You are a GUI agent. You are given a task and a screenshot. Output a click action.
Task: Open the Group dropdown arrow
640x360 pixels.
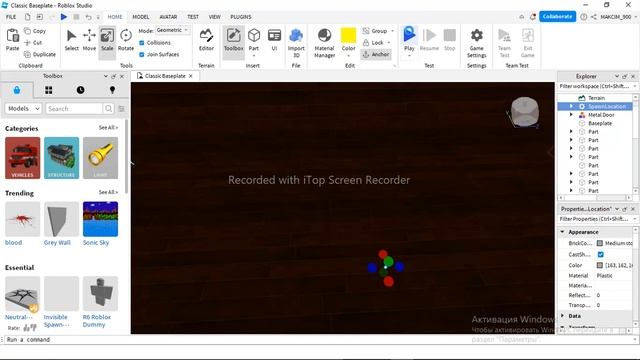tap(393, 31)
